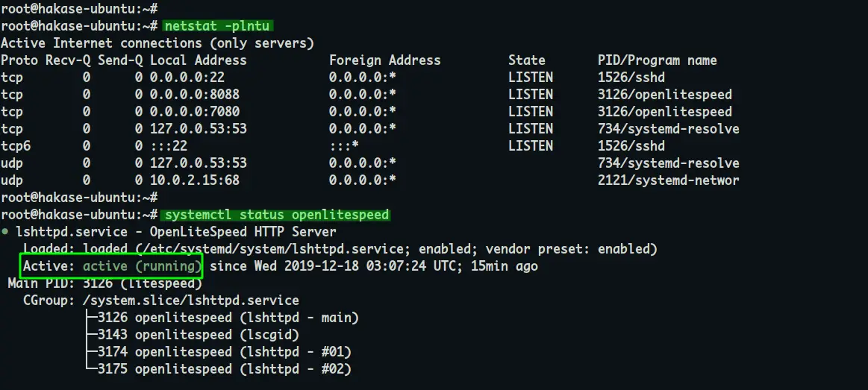Click the State column header
The width and height of the screenshot is (868, 390).
527,60
